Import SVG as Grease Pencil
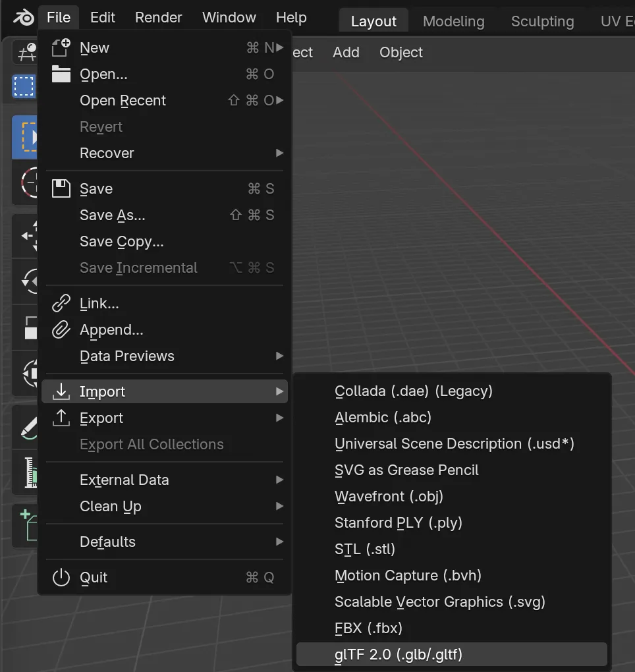 click(x=452, y=470)
